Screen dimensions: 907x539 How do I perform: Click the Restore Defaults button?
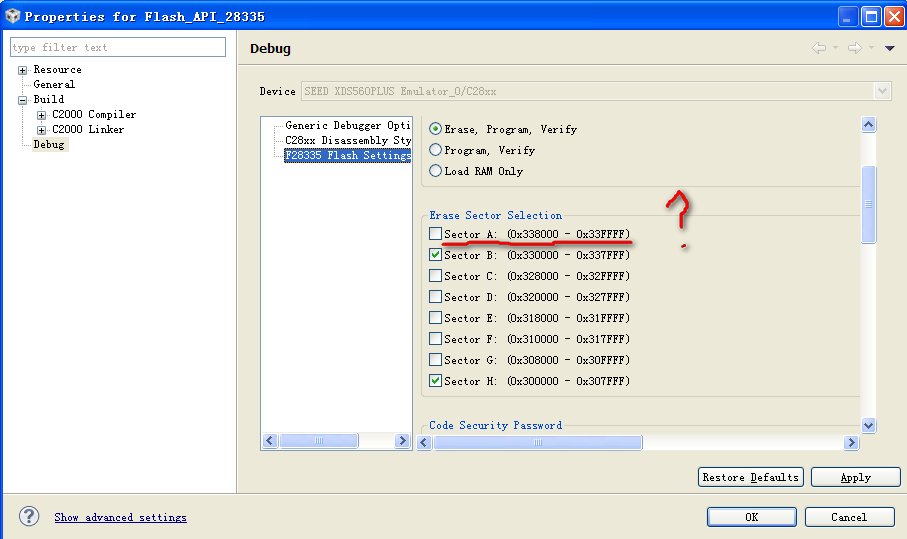pyautogui.click(x=750, y=477)
